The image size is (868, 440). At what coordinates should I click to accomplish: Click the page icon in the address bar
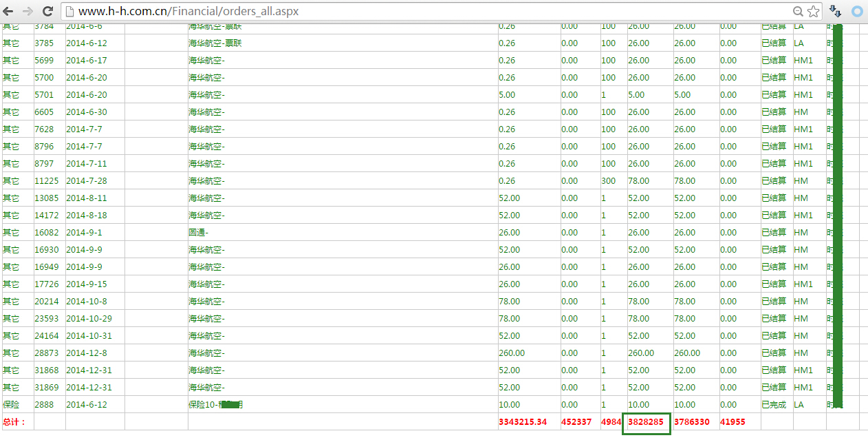point(69,11)
